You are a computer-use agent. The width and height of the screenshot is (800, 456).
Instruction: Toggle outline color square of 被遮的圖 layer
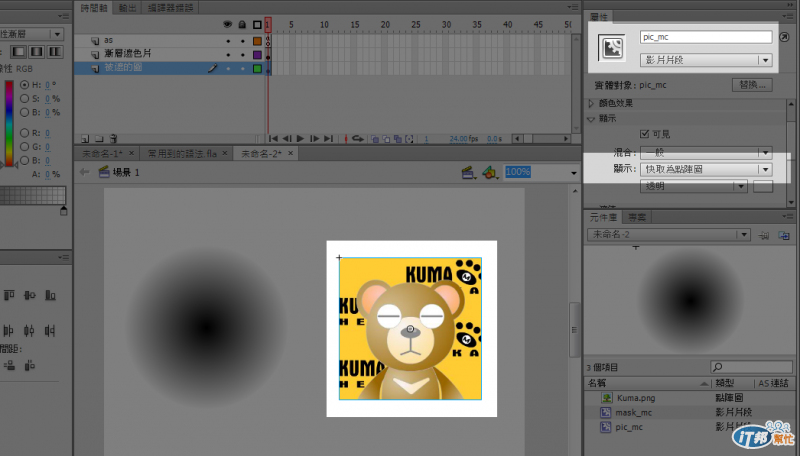(257, 68)
